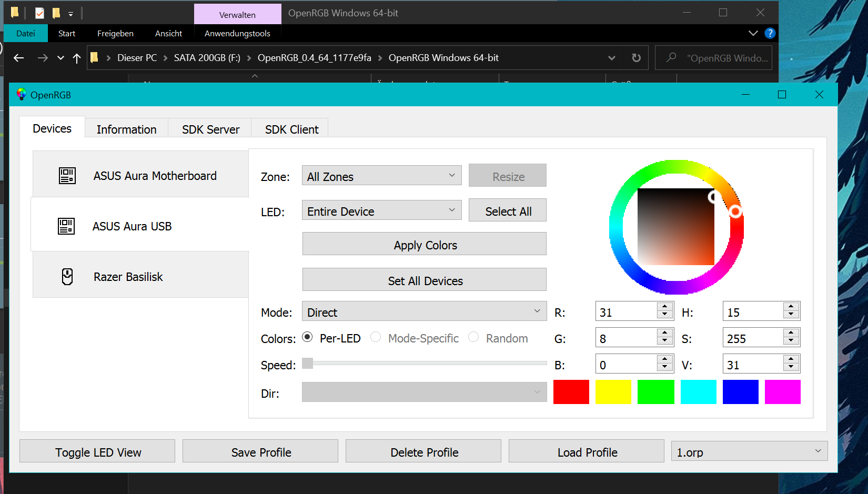
Task: Click the New Folder icon in quick access toolbar
Action: click(56, 13)
